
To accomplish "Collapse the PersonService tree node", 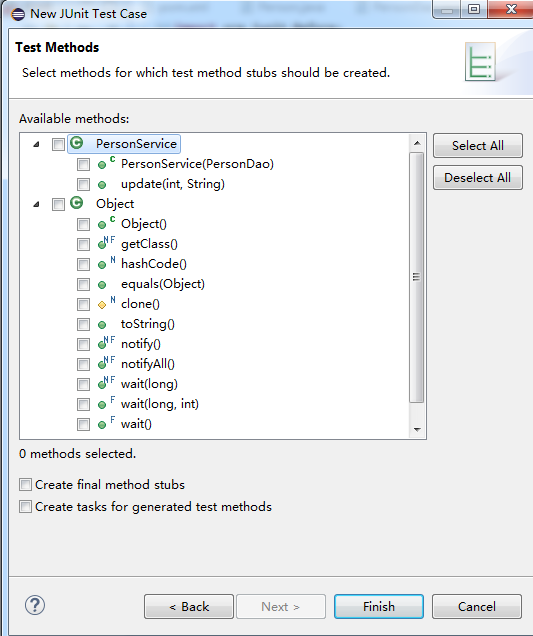I will click(37, 144).
